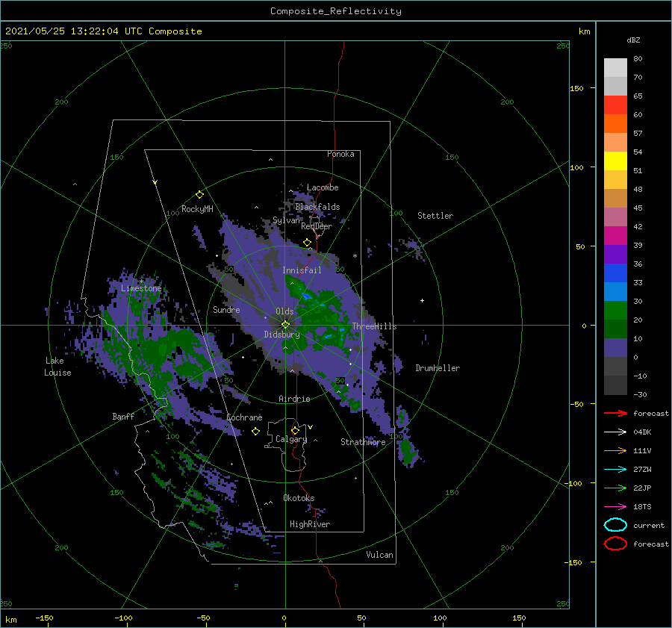Click the Cochrane label

pyautogui.click(x=244, y=417)
